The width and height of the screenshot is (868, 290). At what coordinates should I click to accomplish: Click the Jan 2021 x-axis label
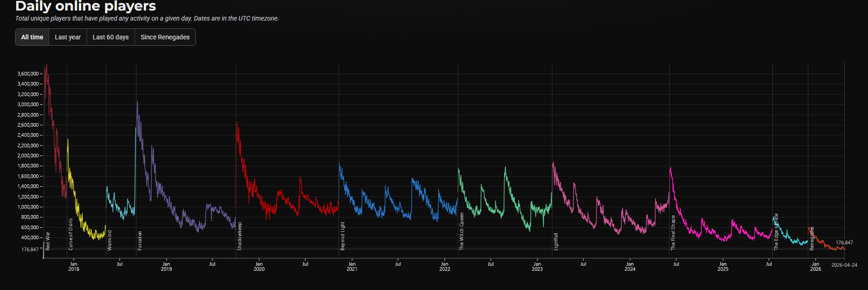[352, 266]
